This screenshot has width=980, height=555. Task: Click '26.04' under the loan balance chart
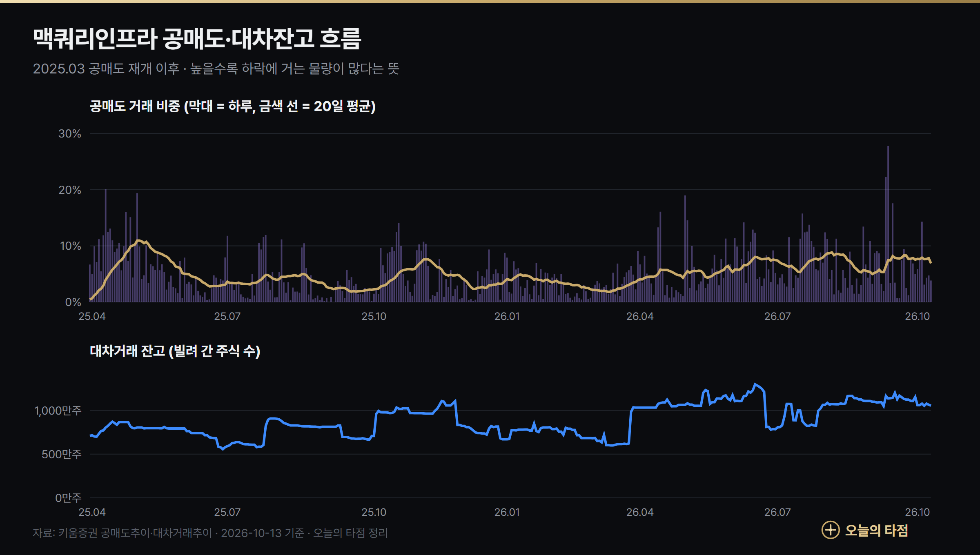640,512
